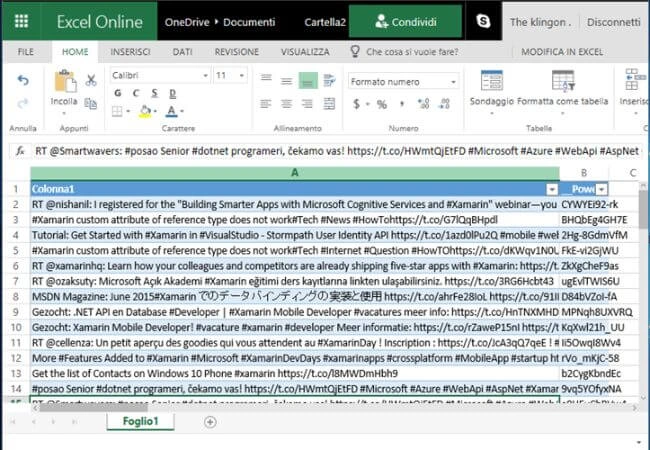Align text to middle icon
Viewport: 650px width, 450px height.
[286, 81]
